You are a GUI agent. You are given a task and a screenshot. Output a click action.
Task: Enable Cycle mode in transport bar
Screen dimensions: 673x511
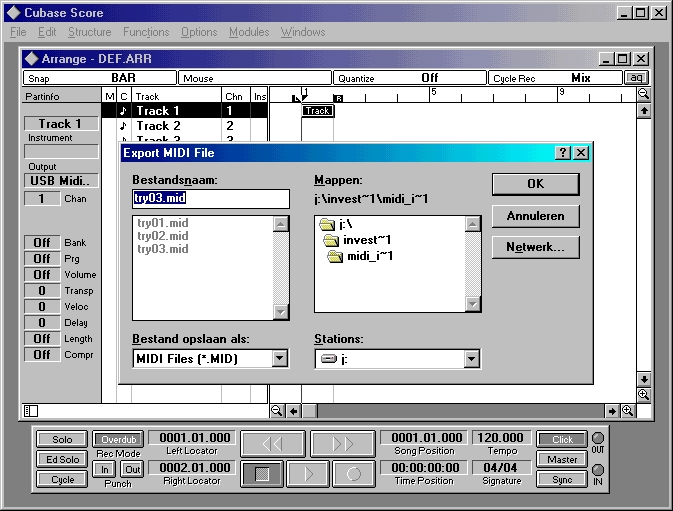62,479
